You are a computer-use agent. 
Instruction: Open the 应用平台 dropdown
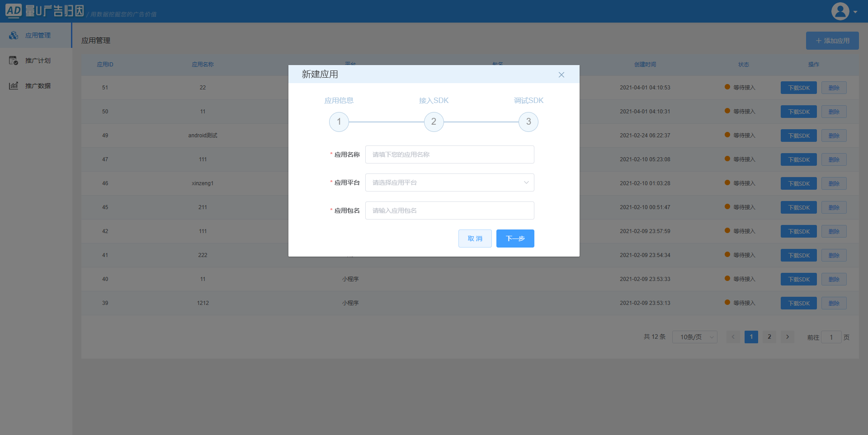[449, 182]
